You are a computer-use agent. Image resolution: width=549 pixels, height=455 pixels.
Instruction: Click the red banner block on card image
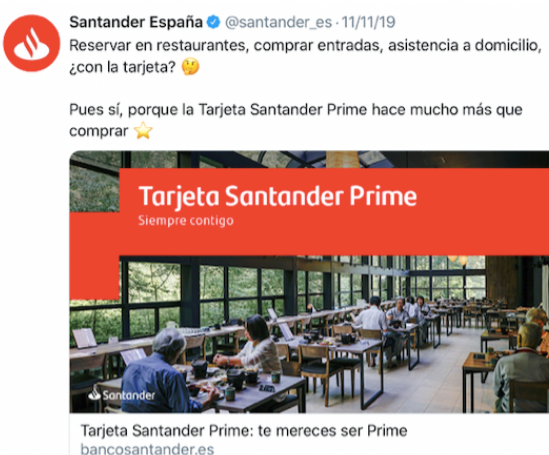334,212
